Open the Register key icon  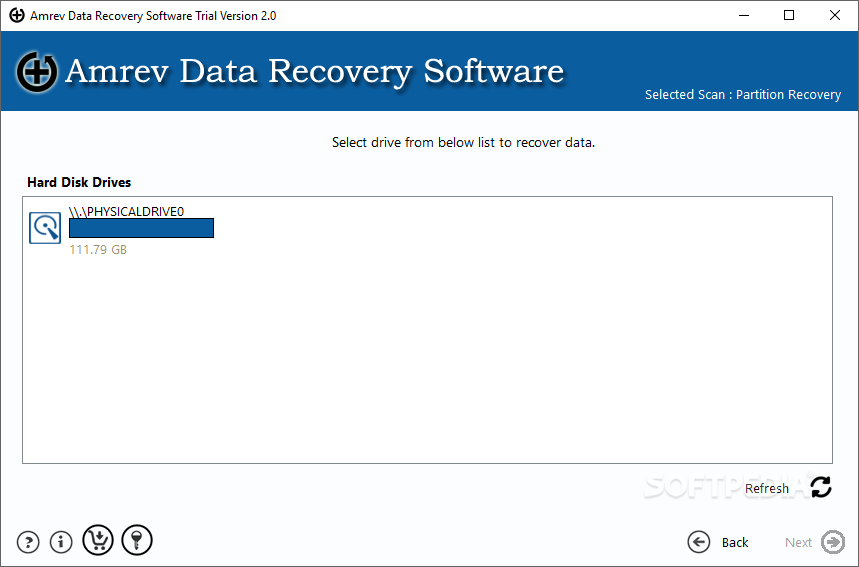pyautogui.click(x=137, y=540)
